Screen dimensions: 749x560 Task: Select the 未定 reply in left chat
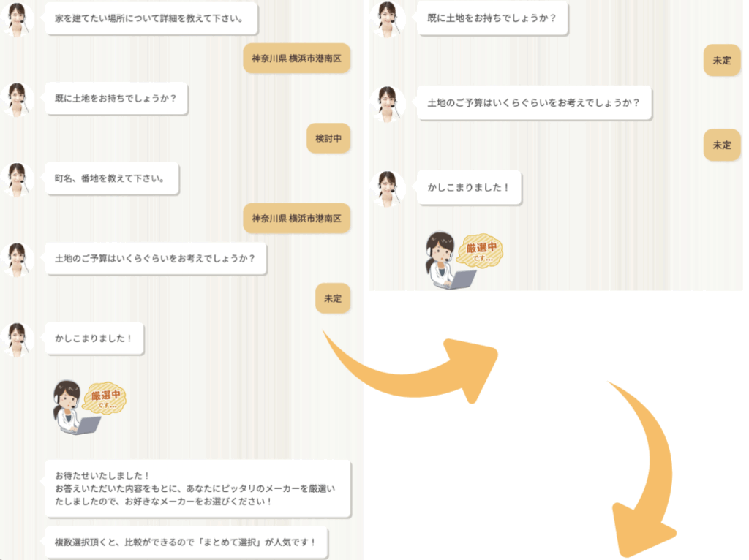coord(333,298)
